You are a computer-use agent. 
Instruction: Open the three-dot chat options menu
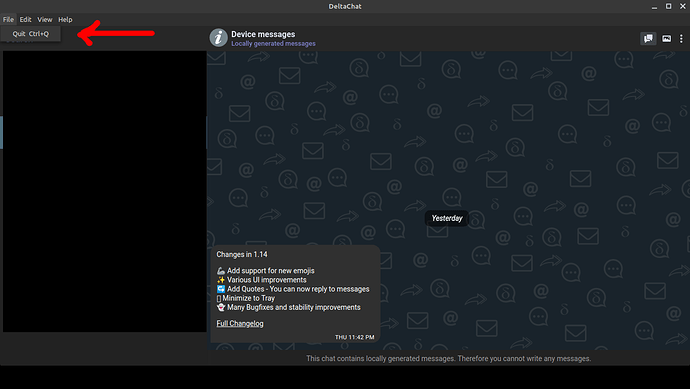click(x=681, y=39)
